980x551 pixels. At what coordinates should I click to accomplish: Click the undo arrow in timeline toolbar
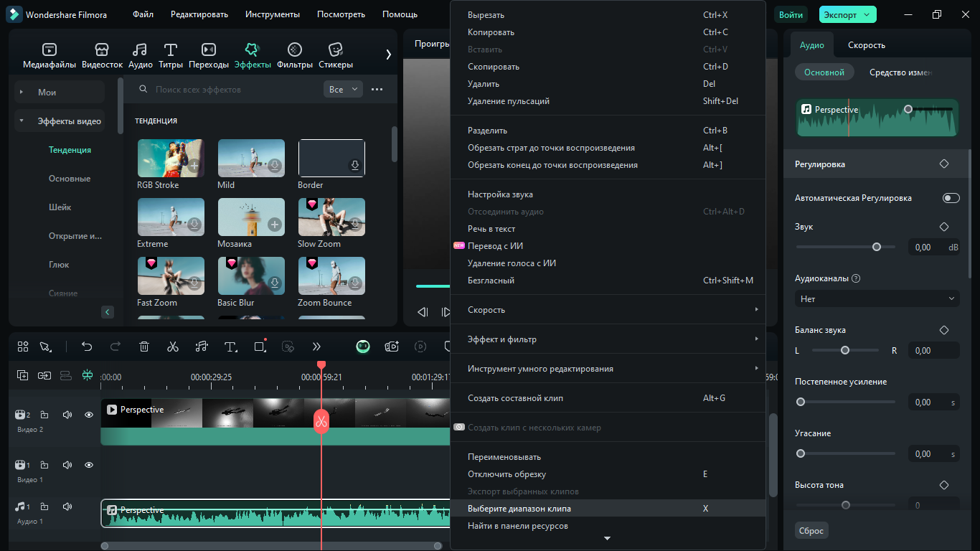click(87, 347)
